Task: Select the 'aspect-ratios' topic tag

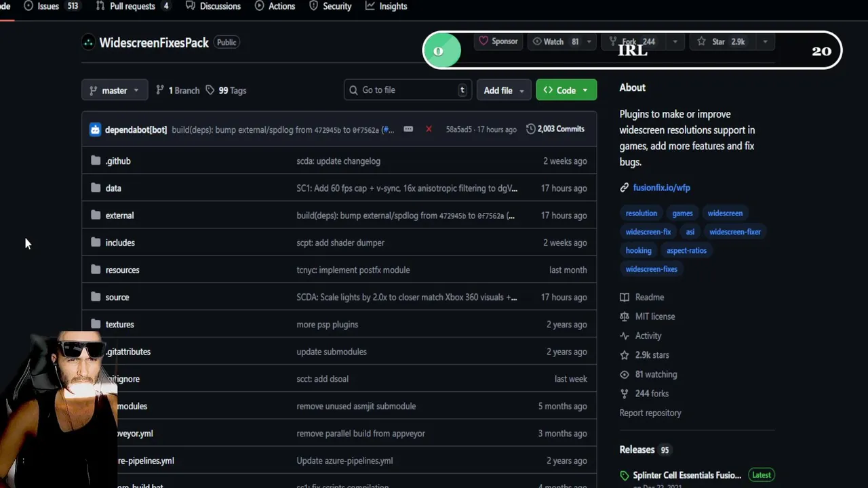Action: 686,251
